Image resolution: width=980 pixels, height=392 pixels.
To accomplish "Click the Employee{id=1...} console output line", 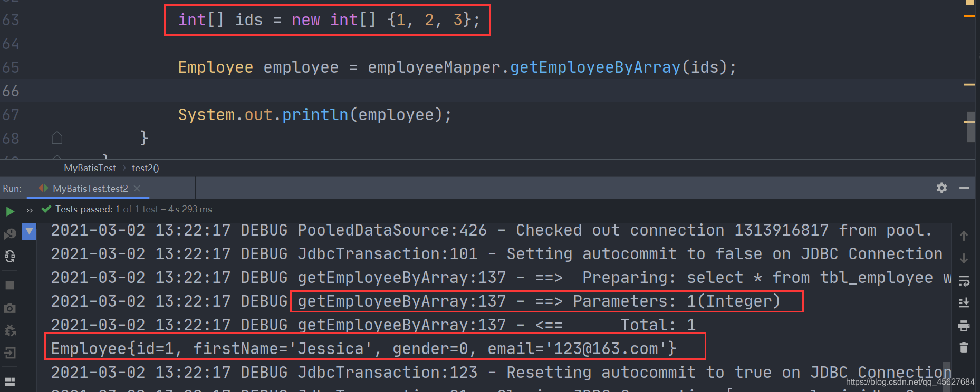I will 363,349.
